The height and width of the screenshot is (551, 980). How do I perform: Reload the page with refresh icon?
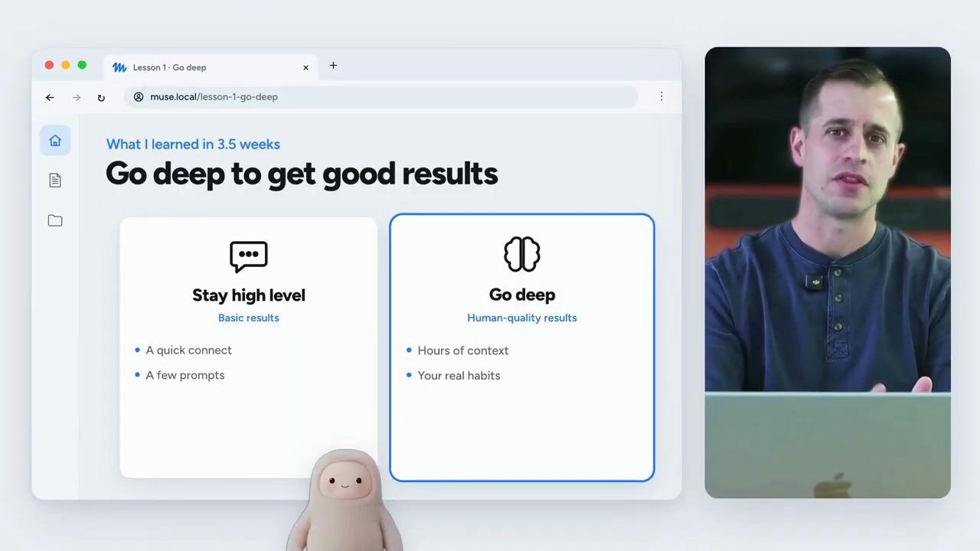(101, 97)
